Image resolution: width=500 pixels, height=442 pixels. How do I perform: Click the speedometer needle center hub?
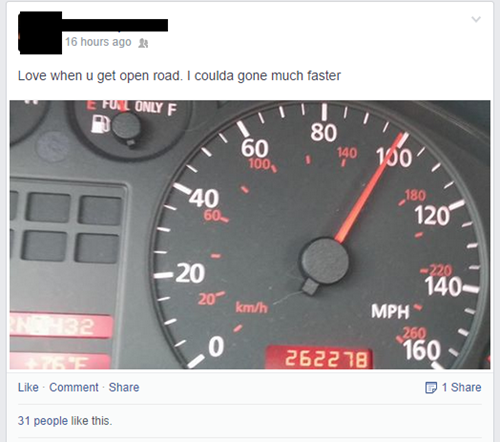[325, 261]
